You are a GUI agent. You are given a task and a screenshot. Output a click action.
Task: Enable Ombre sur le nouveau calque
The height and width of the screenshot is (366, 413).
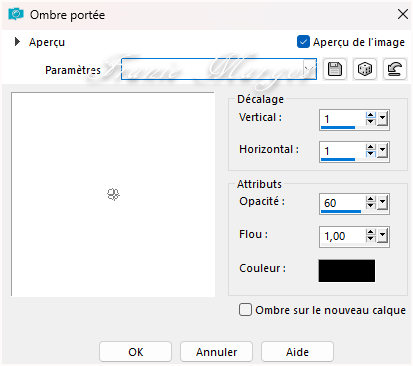pyautogui.click(x=245, y=310)
